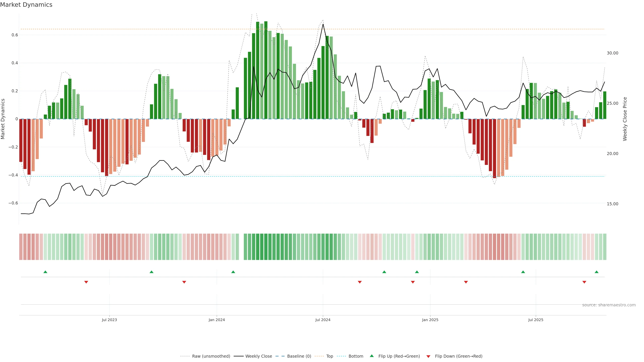Toggle the Top legend entry
The image size is (644, 362).
330,356
